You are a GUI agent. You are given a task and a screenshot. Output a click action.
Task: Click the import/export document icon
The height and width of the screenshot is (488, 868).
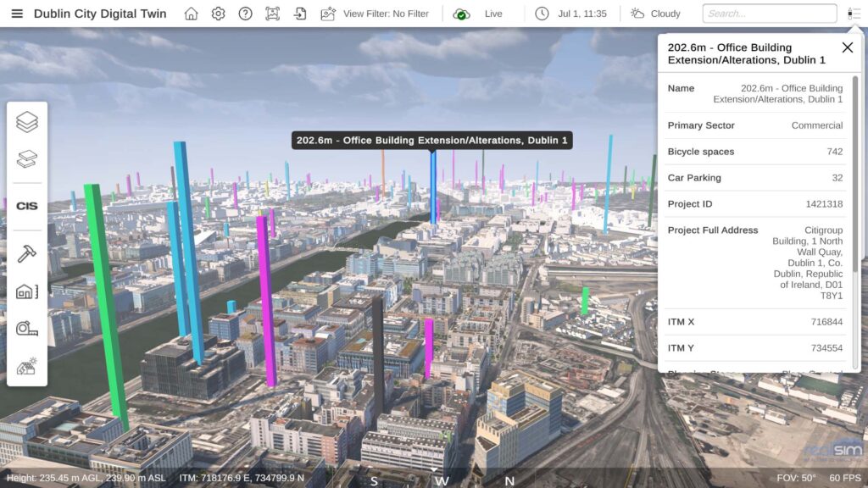(299, 14)
